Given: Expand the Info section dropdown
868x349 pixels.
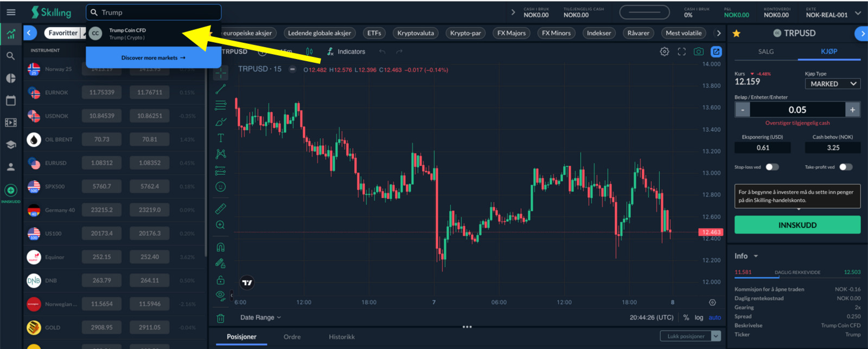Looking at the screenshot, I should click(x=746, y=256).
